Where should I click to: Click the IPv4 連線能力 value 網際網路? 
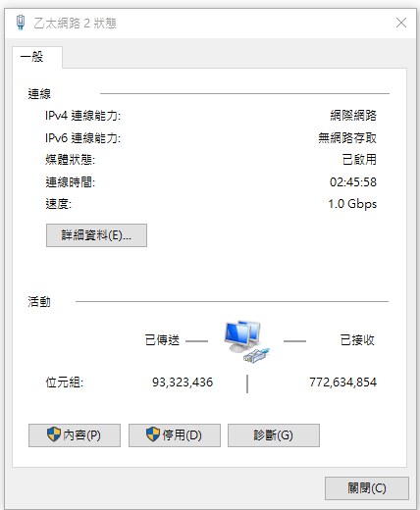click(353, 116)
